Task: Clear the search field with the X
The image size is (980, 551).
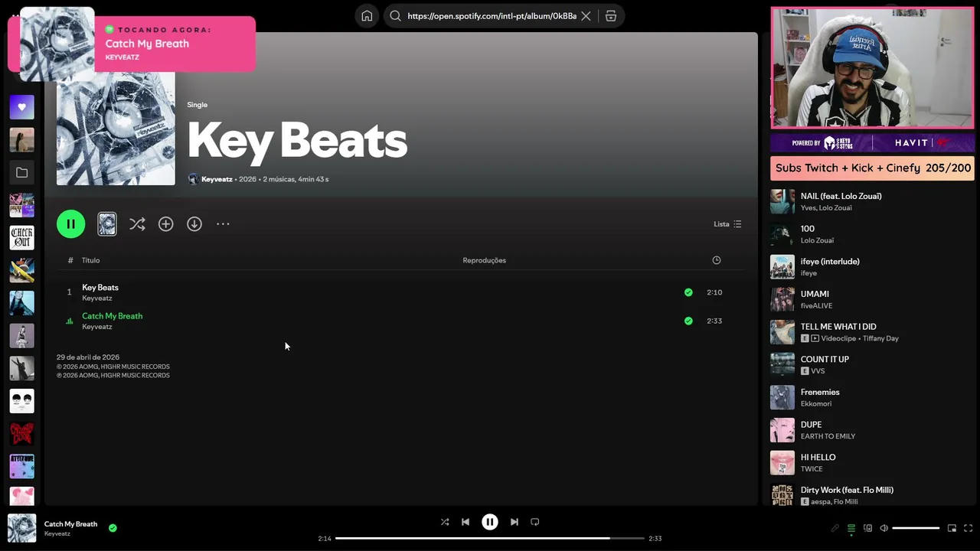Action: tap(586, 16)
